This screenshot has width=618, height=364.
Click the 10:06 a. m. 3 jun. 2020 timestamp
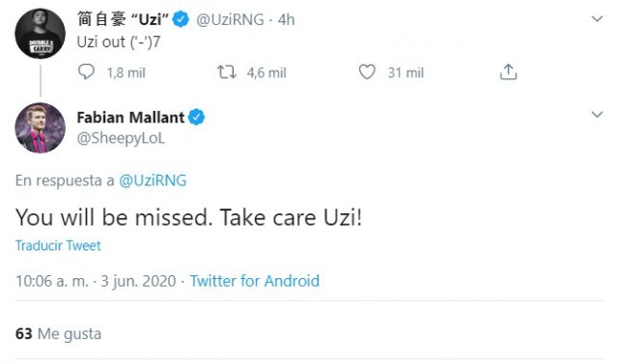[96, 281]
